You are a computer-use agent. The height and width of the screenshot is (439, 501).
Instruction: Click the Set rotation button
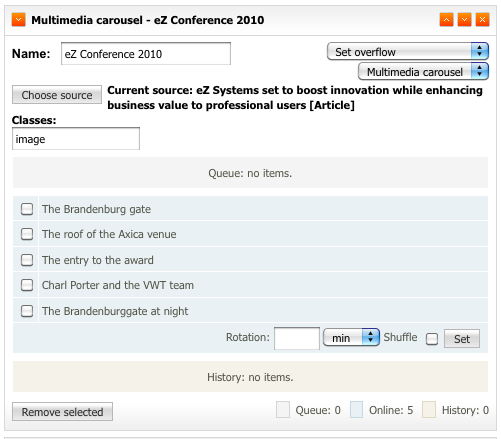(462, 339)
